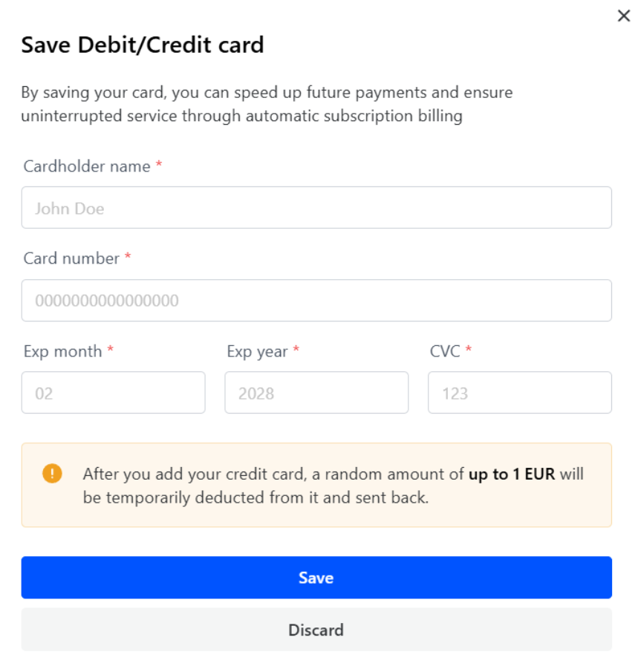638x672 pixels.
Task: Click the red asterisk beside Cardholder name
Action: (158, 166)
